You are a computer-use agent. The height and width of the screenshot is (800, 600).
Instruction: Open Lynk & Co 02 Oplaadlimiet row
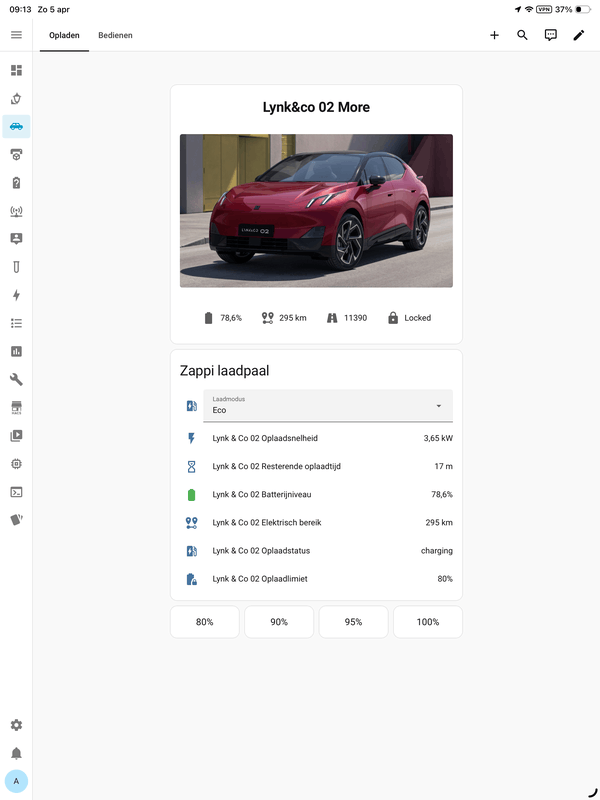click(x=316, y=579)
